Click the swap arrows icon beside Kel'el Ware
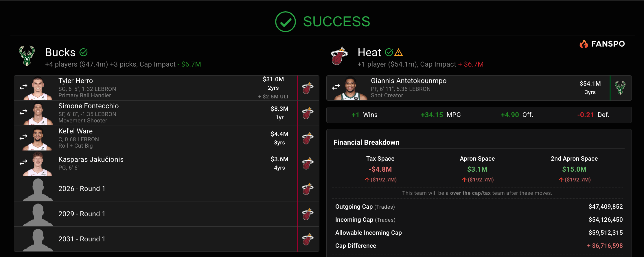The width and height of the screenshot is (644, 257). tap(23, 137)
